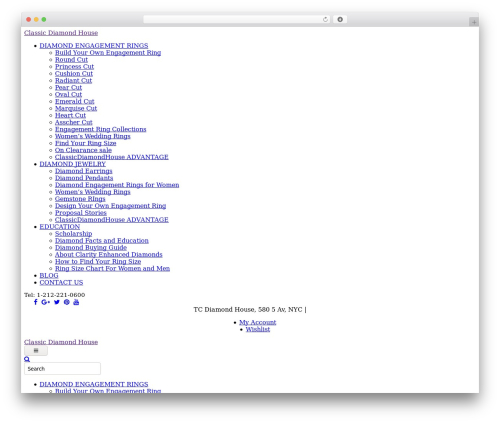The image size is (500, 423).
Task: Open the Emerald Cut link
Action: click(75, 101)
